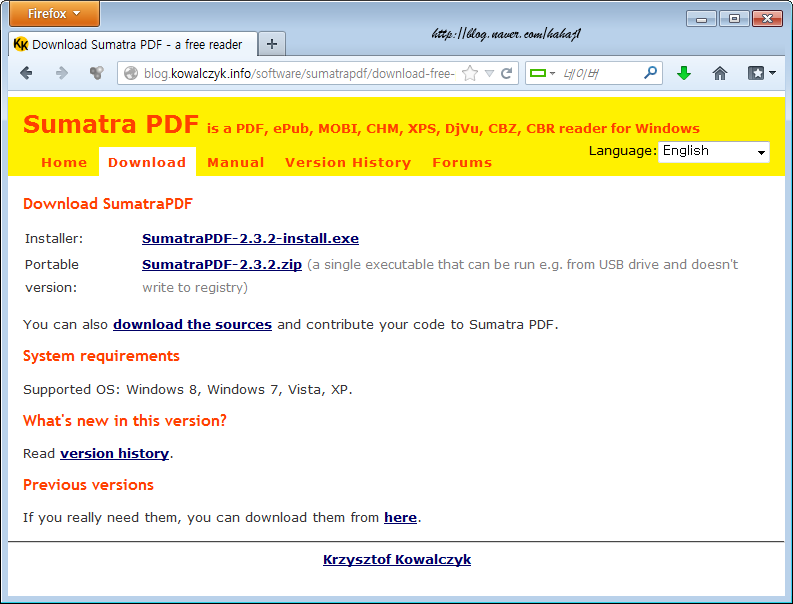Download the SumatraPDF-2.3.2.zip portable version
The image size is (793, 604).
click(222, 265)
